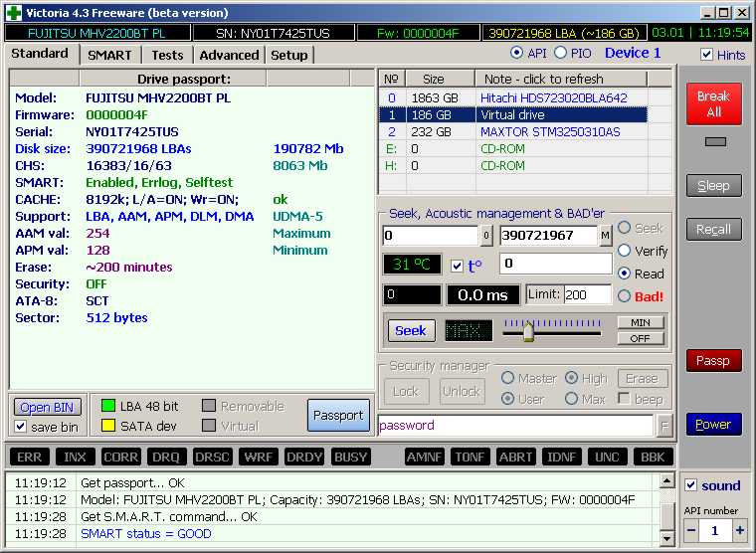This screenshot has width=756, height=553.
Task: Click the ABRT error indicator
Action: [x=516, y=458]
